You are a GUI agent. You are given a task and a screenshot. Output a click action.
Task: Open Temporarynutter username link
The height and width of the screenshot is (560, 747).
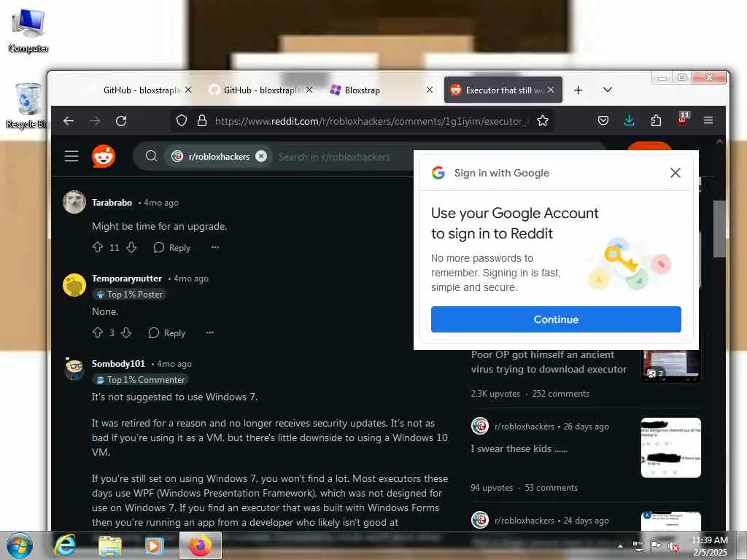click(127, 278)
